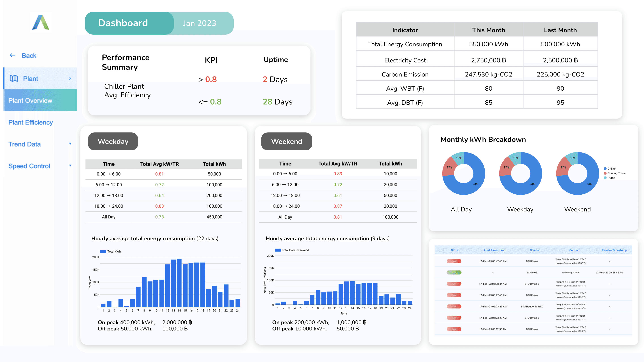The image size is (644, 362).
Task: Click the Avg. DBT (F) row label
Action: 405,102
